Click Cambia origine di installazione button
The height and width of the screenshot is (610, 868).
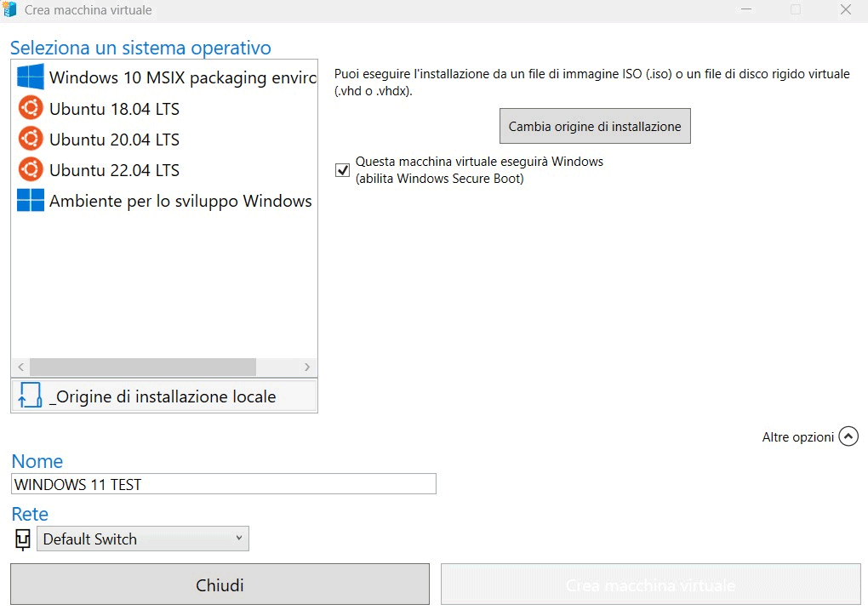click(x=595, y=126)
